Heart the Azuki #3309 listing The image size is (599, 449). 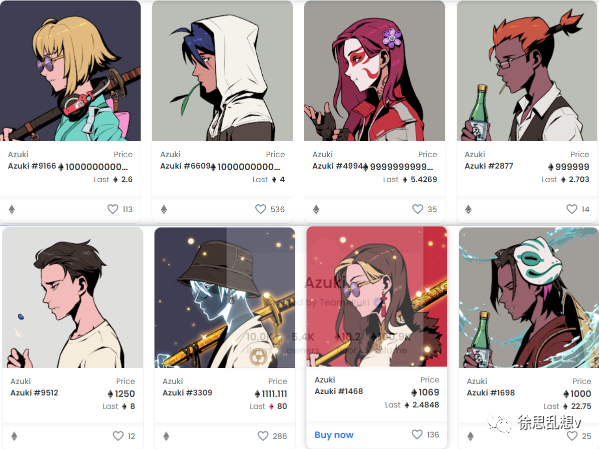263,436
